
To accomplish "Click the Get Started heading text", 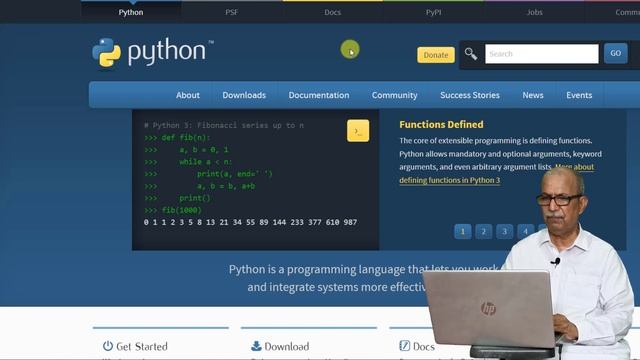I will (x=142, y=347).
